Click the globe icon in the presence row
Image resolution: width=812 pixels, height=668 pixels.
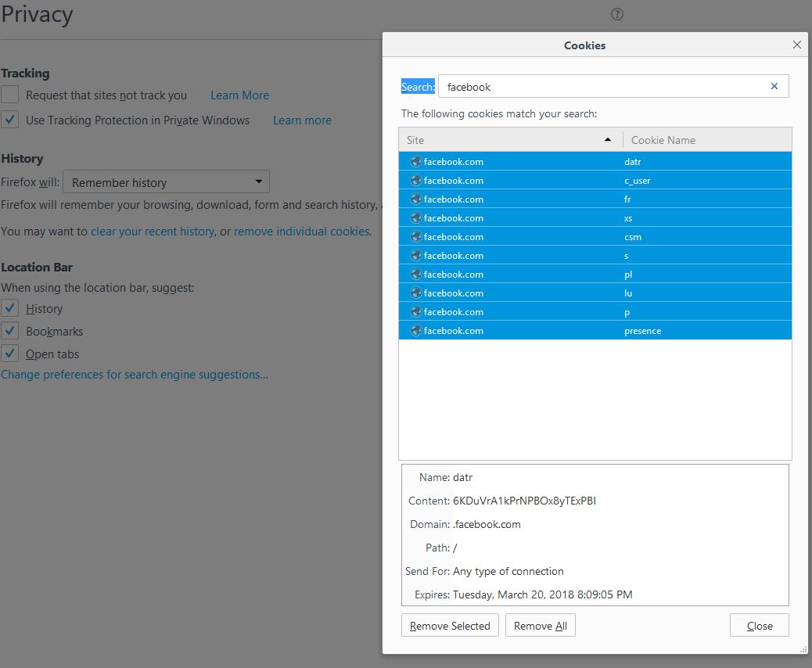click(415, 330)
